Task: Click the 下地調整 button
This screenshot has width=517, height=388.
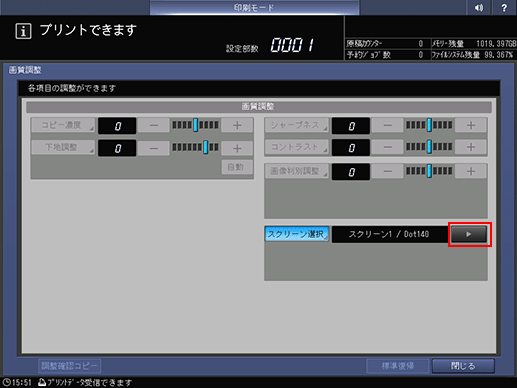Action: click(63, 148)
